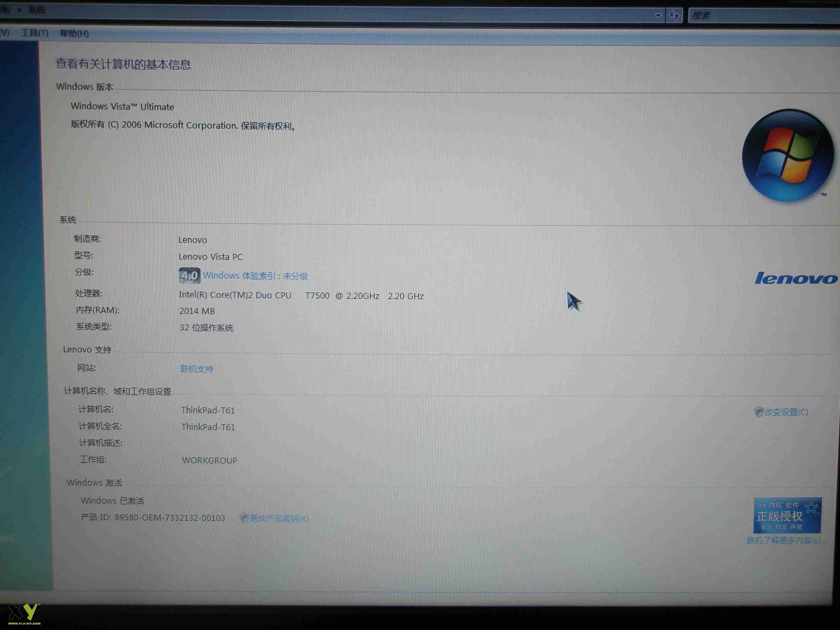Click the Lenovo logo image
The width and height of the screenshot is (840, 630).
(796, 278)
